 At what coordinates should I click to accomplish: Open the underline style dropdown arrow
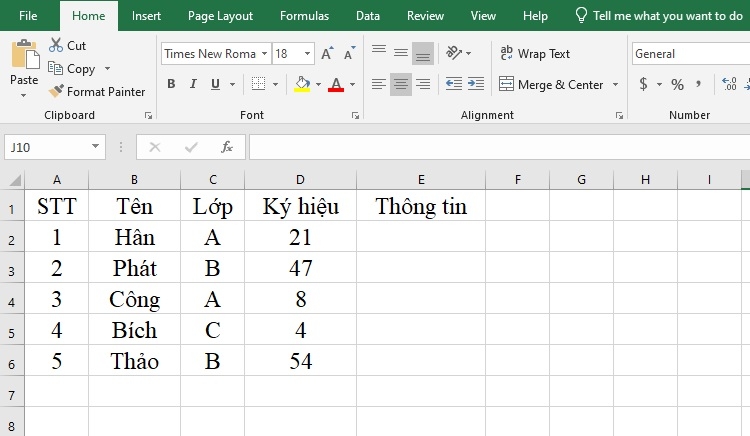[x=232, y=84]
